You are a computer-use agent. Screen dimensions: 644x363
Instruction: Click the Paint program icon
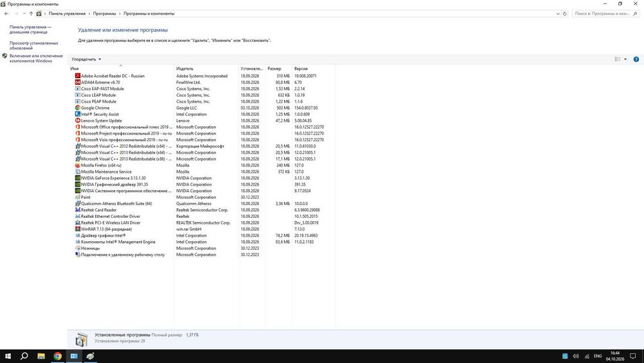tap(78, 197)
